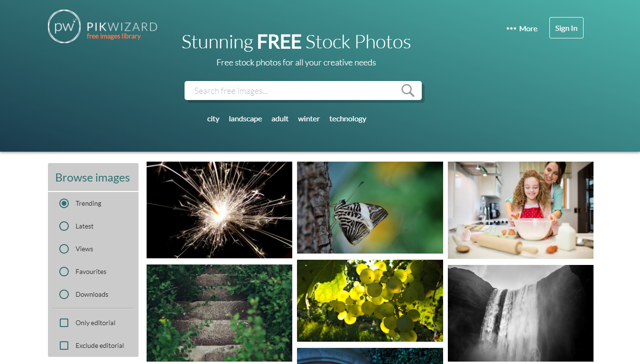Click the city tag link

213,119
